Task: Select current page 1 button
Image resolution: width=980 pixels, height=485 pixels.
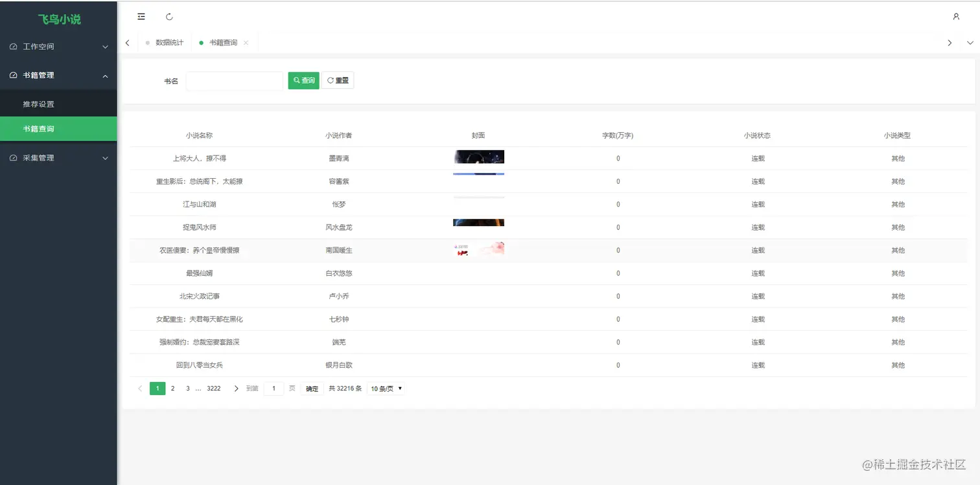Action: [157, 389]
